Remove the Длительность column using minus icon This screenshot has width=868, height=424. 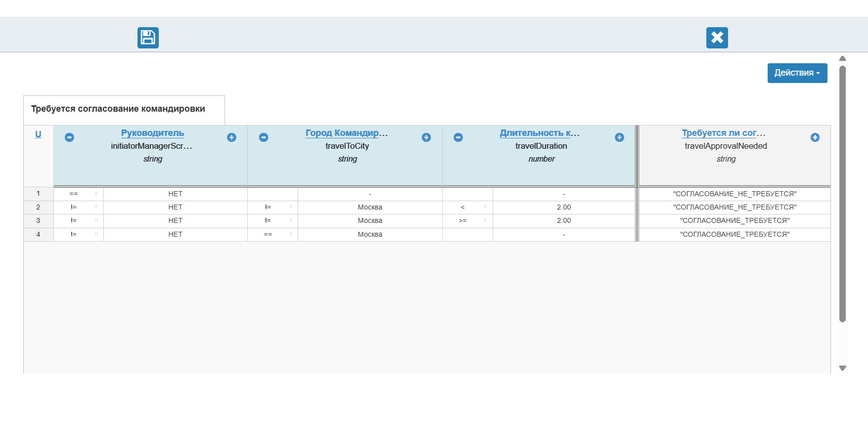[458, 137]
